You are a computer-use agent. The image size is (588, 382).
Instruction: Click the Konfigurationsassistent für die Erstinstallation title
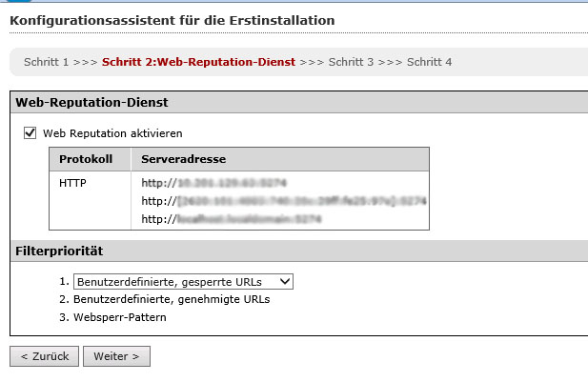point(172,18)
